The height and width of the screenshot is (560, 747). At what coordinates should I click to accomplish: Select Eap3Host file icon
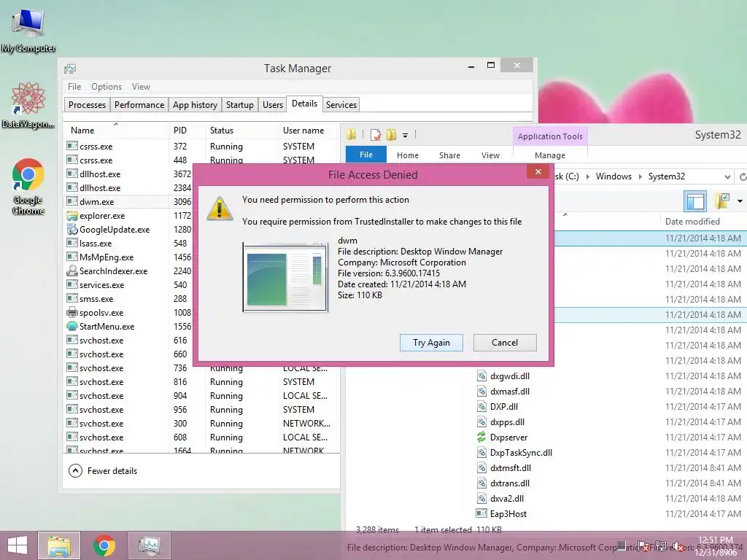481,514
